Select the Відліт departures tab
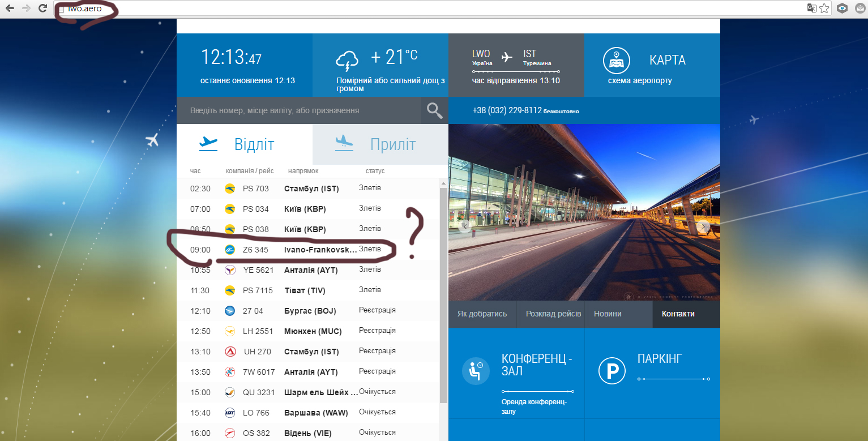Screen dimensions: 868x441 244,144
